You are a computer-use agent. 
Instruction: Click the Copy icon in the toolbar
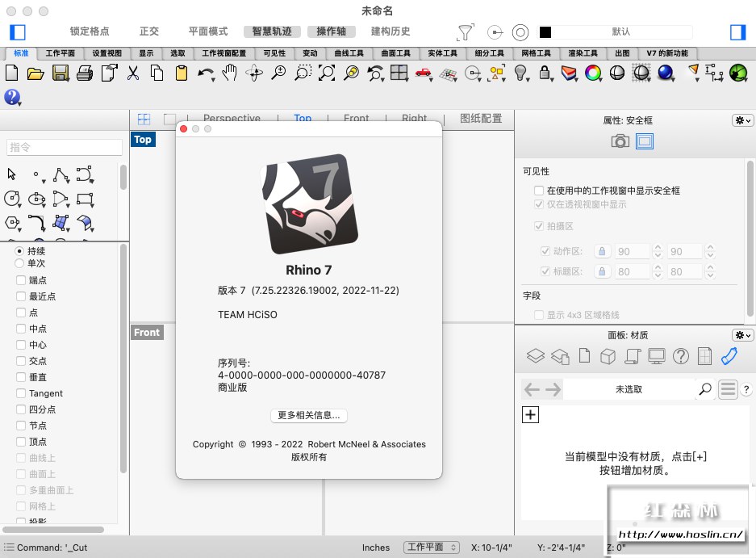click(x=157, y=73)
